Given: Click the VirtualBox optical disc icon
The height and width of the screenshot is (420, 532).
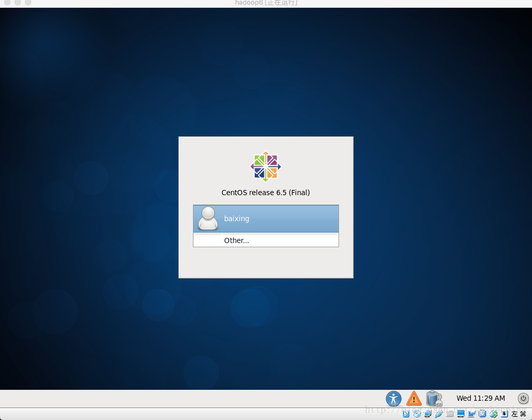Looking at the screenshot, I should tap(417, 414).
